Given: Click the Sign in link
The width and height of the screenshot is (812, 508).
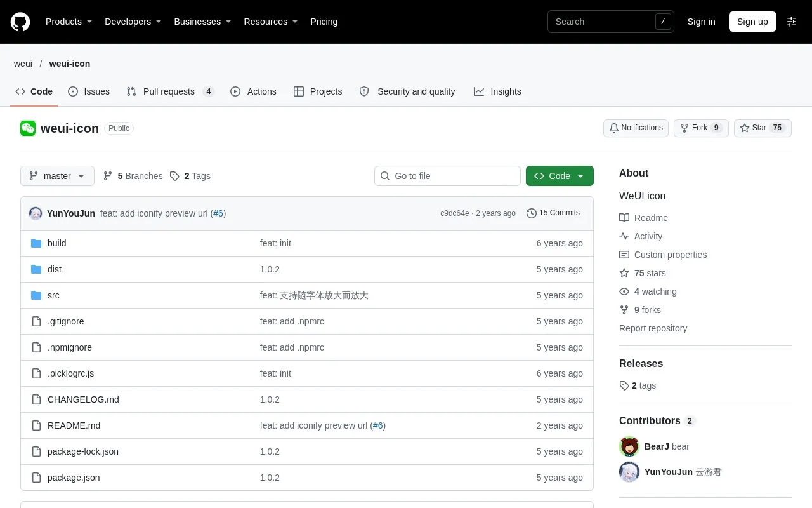Looking at the screenshot, I should 701,22.
